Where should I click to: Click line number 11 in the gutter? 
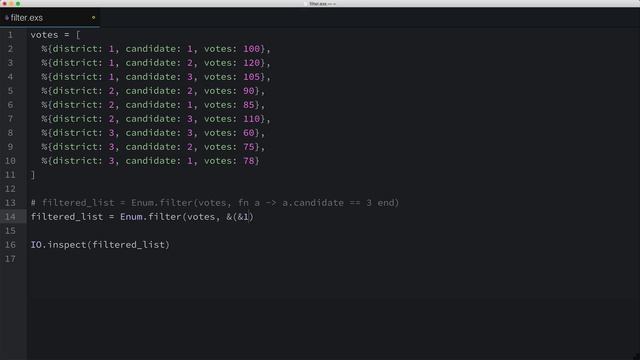coord(10,175)
